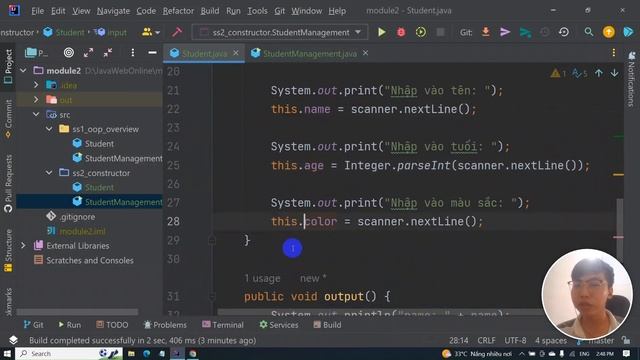Toggle Pull Requests tool window

[x=8, y=184]
